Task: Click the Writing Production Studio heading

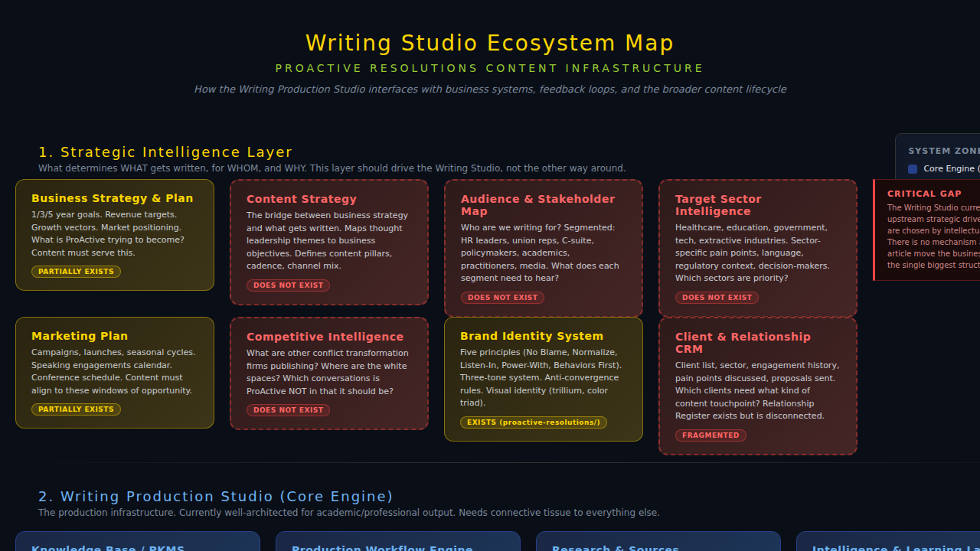Action: (x=215, y=496)
